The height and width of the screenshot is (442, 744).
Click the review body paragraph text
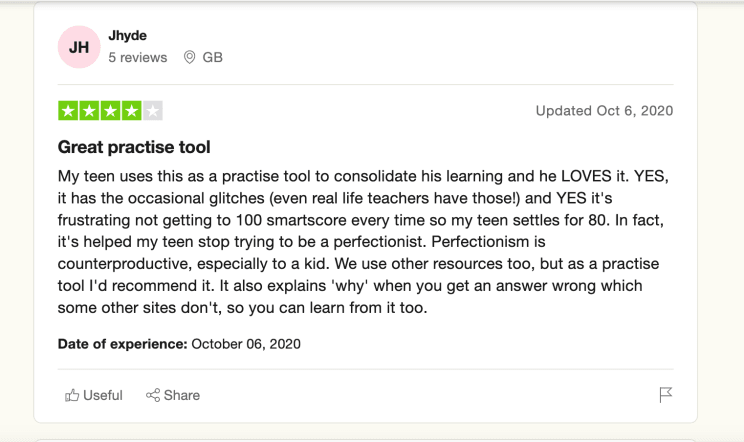(365, 242)
